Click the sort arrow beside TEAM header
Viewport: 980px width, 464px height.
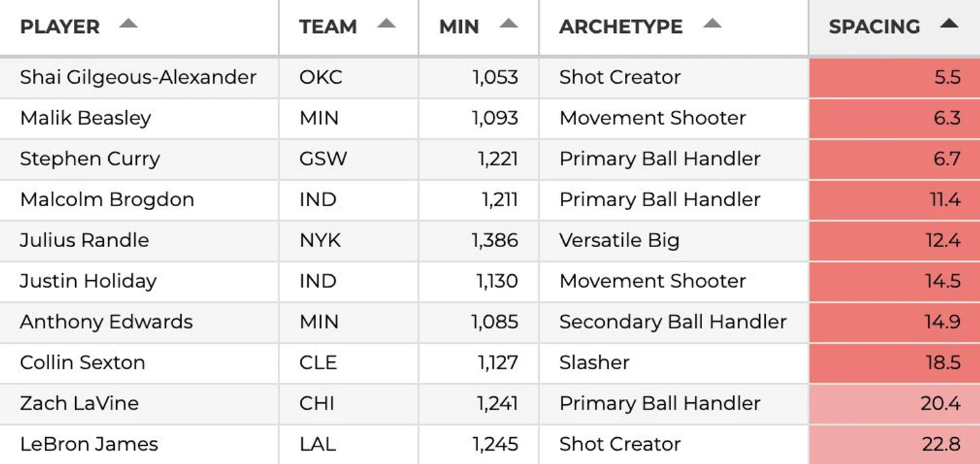(387, 24)
